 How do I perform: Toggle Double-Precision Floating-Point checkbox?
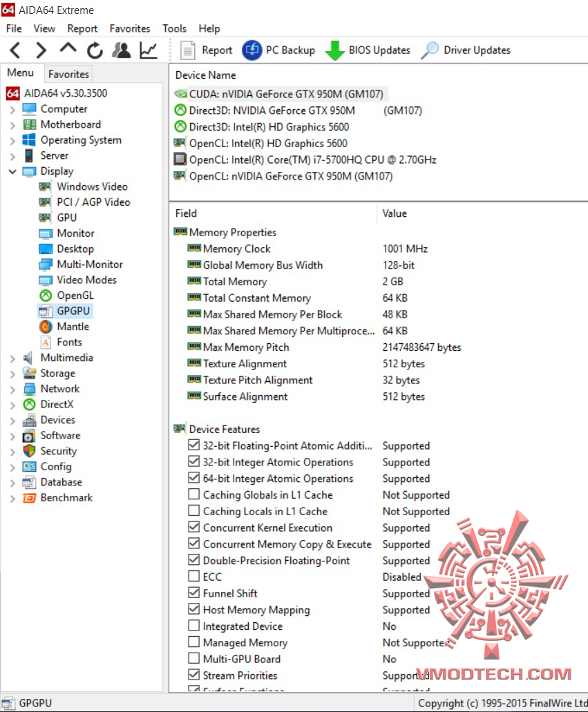click(193, 559)
